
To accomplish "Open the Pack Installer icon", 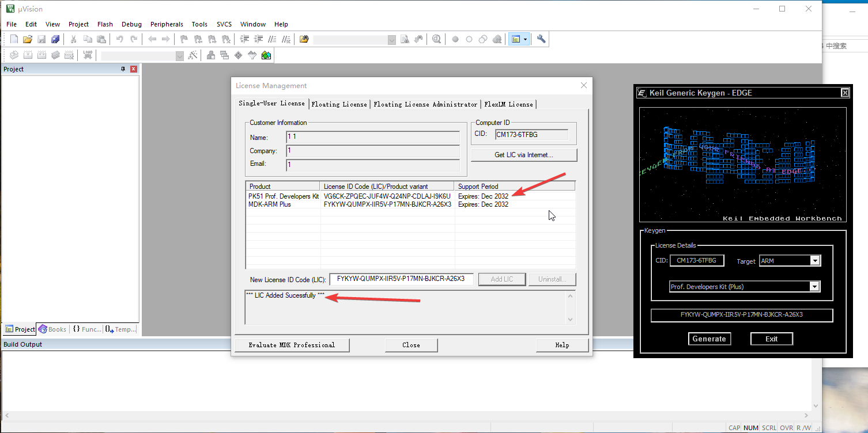I will click(x=266, y=55).
